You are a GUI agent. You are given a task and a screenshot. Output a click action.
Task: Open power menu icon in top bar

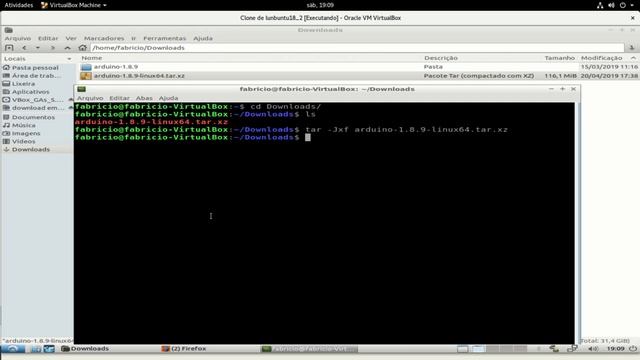(x=623, y=5)
